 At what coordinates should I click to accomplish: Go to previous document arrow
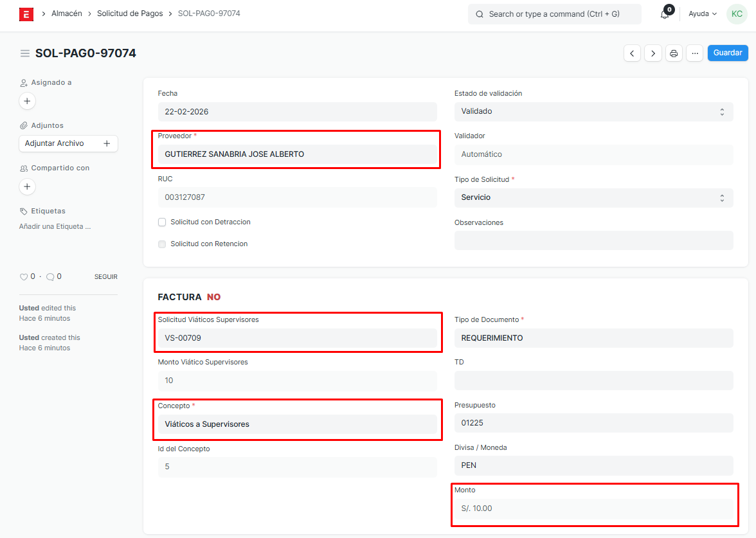click(633, 53)
